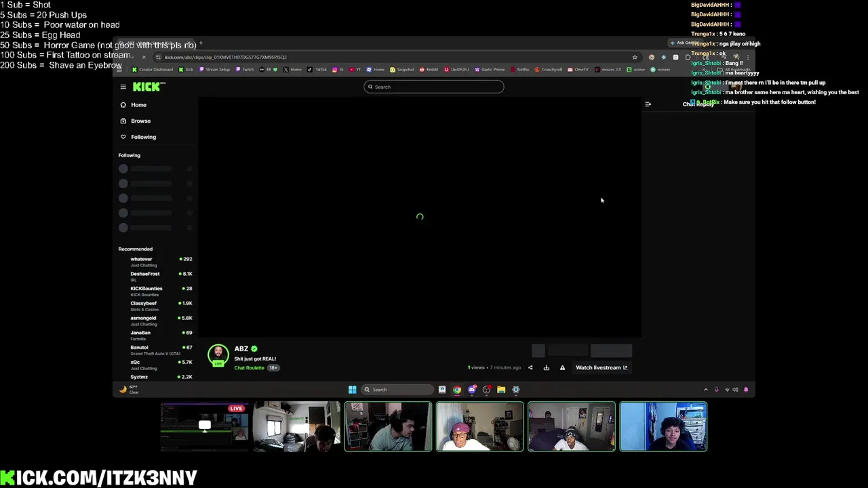This screenshot has height=488, width=868.
Task: Open recommended channel Banutoi
Action: tap(155, 350)
